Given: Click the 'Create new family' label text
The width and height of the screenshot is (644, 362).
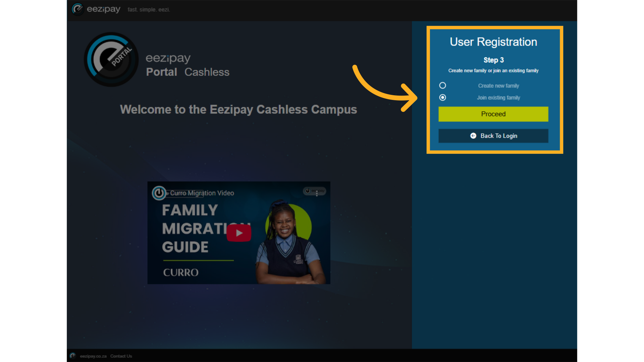Looking at the screenshot, I should (x=498, y=86).
